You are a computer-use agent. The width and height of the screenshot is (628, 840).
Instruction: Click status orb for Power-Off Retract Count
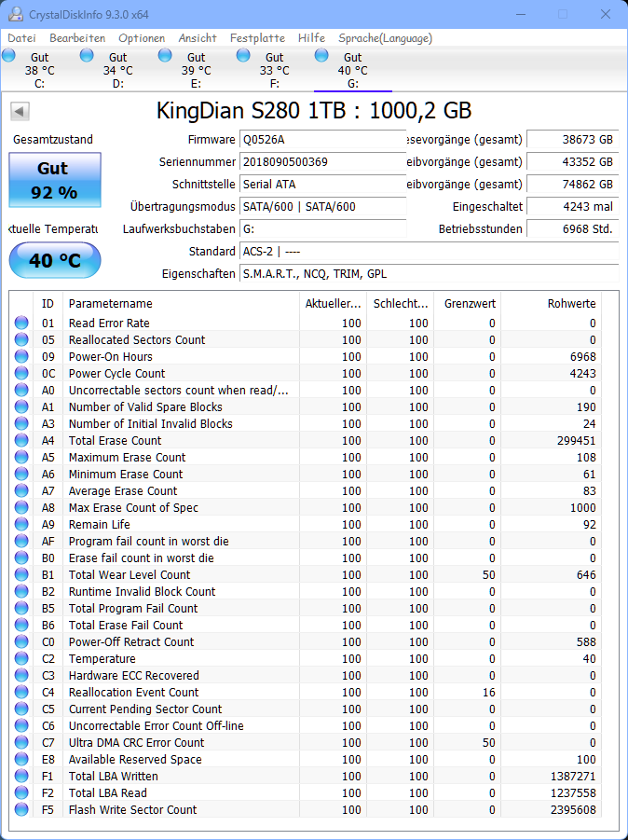point(21,641)
